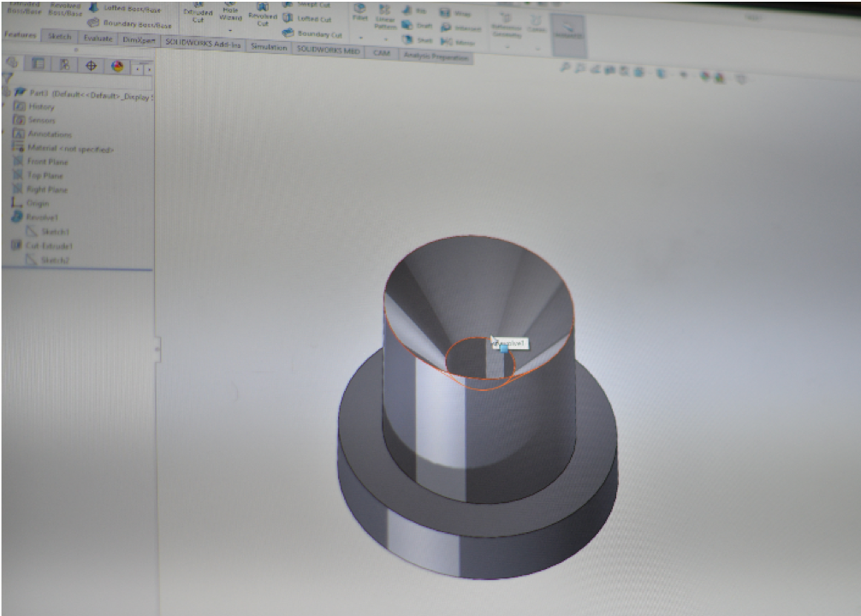Switch to the Sketch tab

pos(59,36)
